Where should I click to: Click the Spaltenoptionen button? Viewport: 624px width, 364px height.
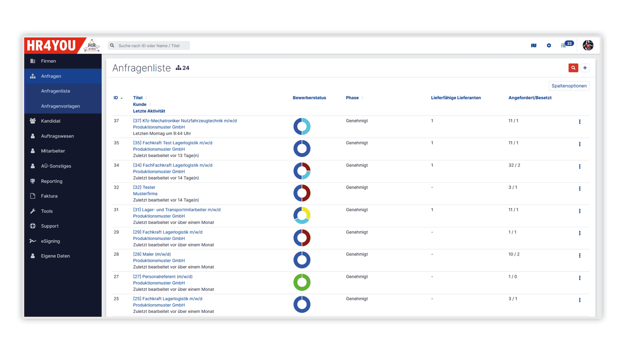click(x=569, y=86)
